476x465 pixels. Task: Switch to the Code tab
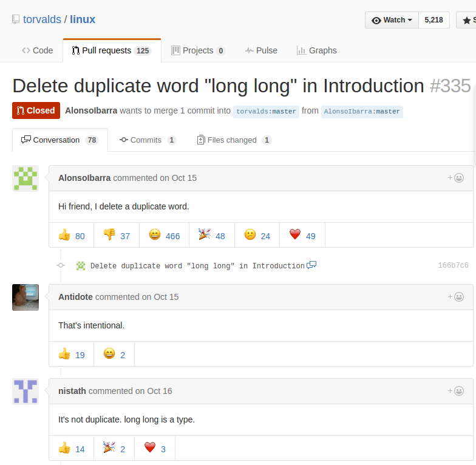38,50
